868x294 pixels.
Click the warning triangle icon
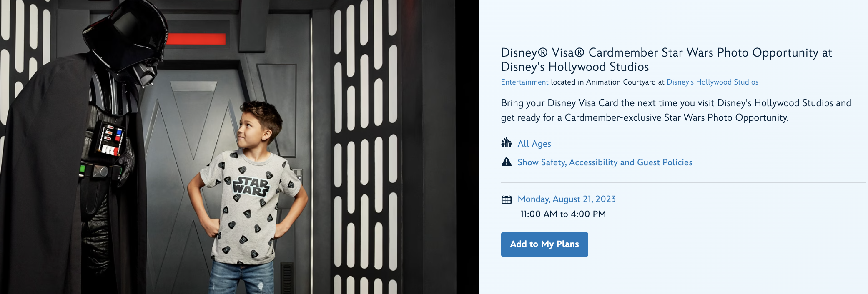pyautogui.click(x=507, y=162)
